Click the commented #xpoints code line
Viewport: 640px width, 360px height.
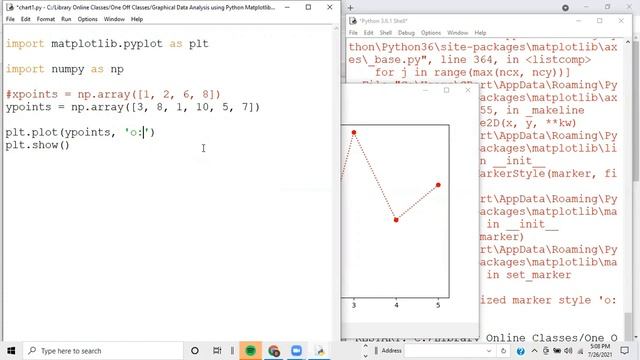click(113, 94)
